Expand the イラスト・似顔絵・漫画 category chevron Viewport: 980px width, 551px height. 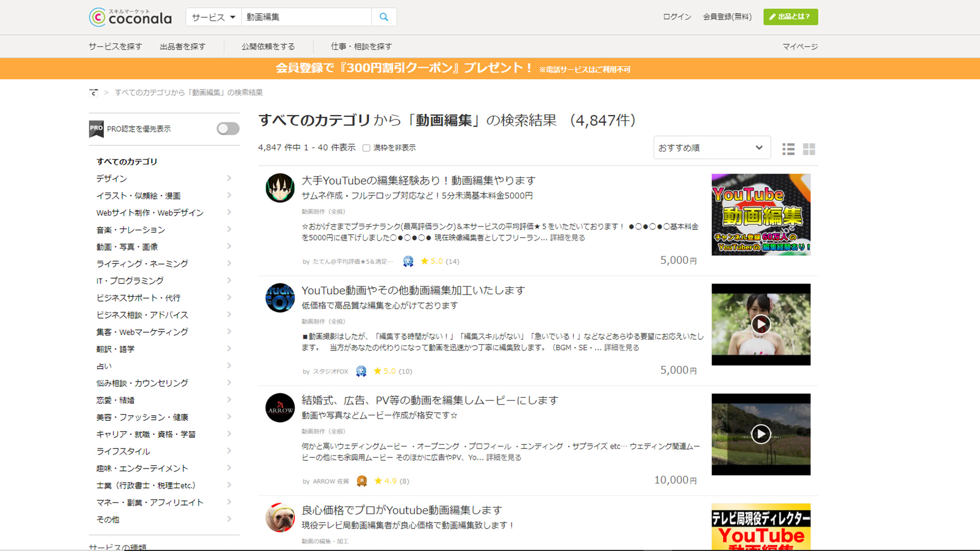(229, 195)
